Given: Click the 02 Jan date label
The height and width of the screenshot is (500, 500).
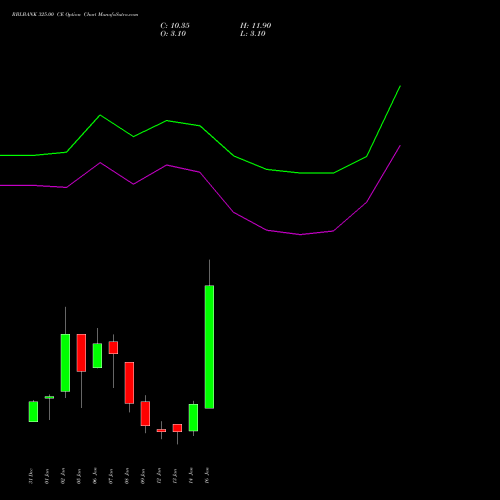Looking at the screenshot, I should [63, 476].
